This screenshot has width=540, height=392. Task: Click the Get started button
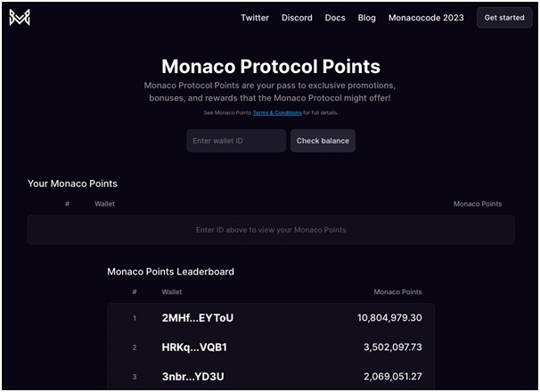504,18
